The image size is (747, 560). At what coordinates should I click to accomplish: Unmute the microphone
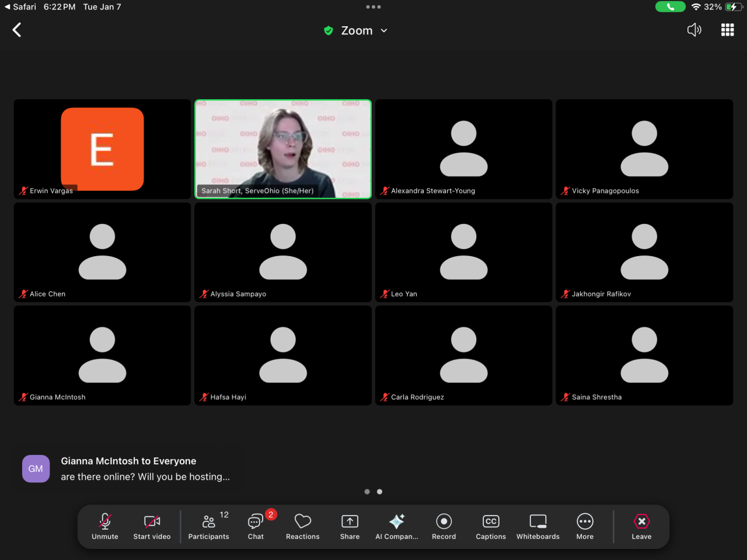pos(105,526)
